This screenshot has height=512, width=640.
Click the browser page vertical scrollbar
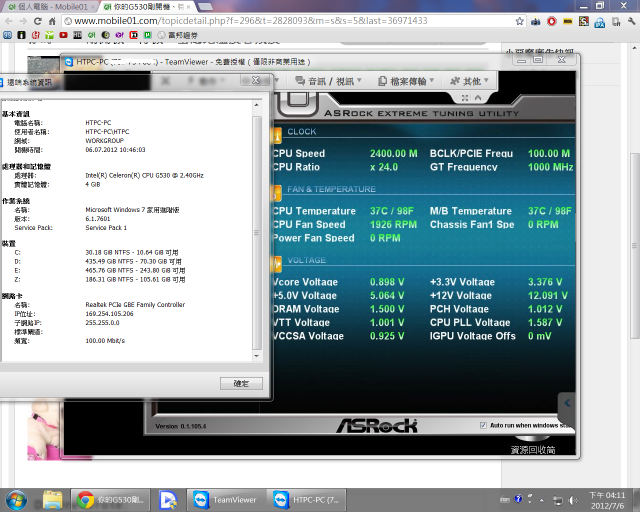[635, 245]
